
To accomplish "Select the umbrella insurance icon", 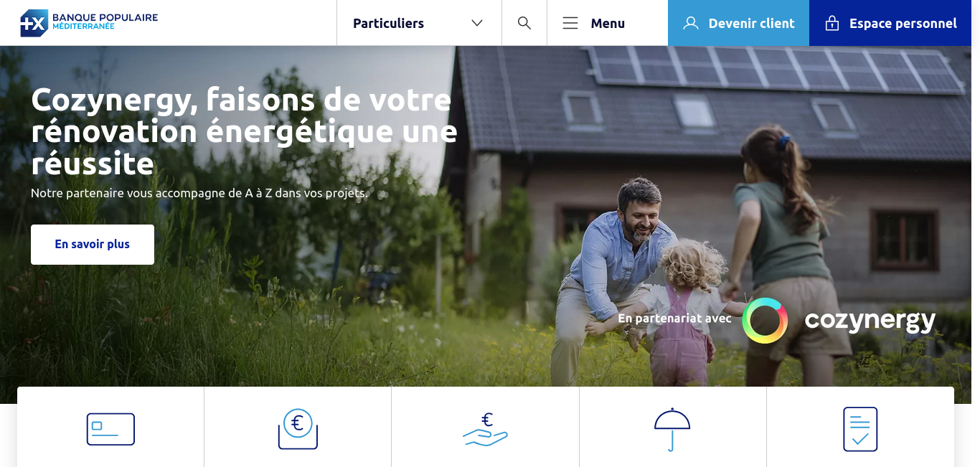I will click(x=672, y=429).
